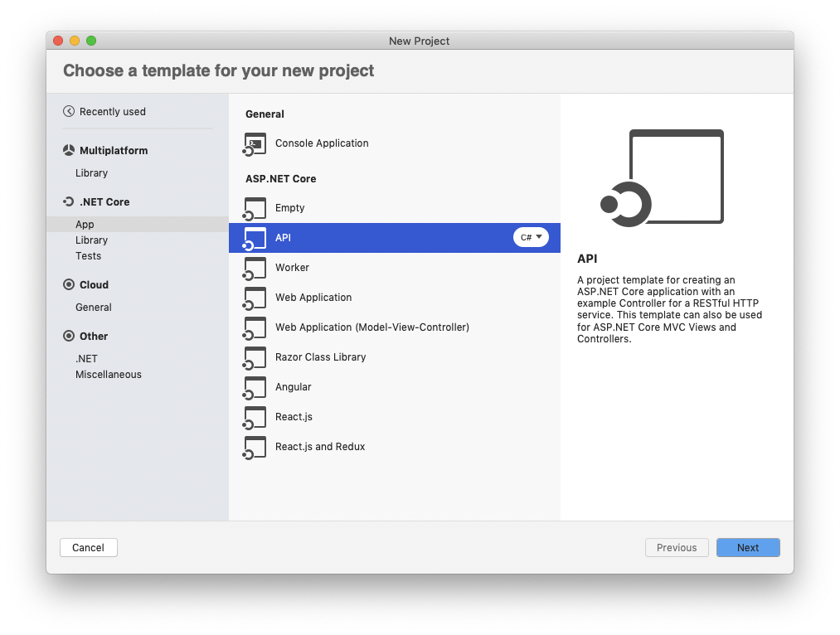This screenshot has height=635, width=840.
Task: Select Tests under .NET Core
Action: pyautogui.click(x=89, y=256)
